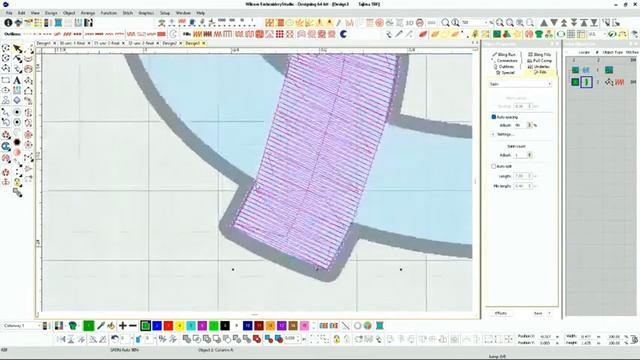
Task: Select the Special tab in Object Properties
Action: (x=505, y=72)
